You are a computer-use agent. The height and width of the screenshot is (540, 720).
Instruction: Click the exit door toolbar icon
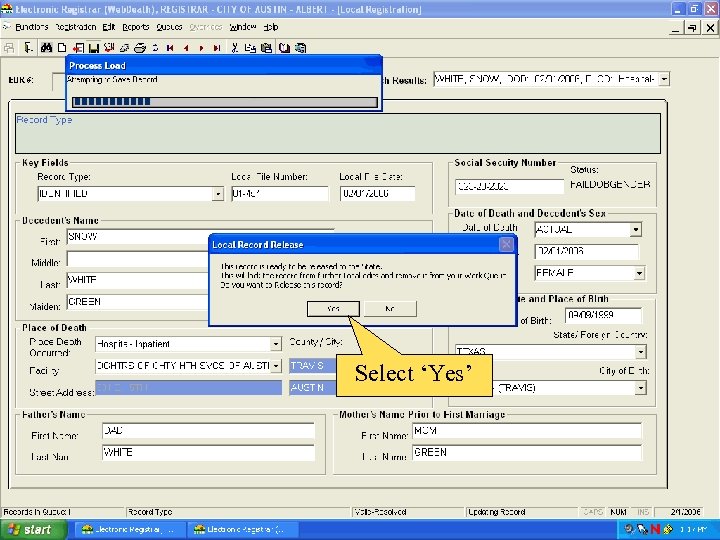coord(28,48)
